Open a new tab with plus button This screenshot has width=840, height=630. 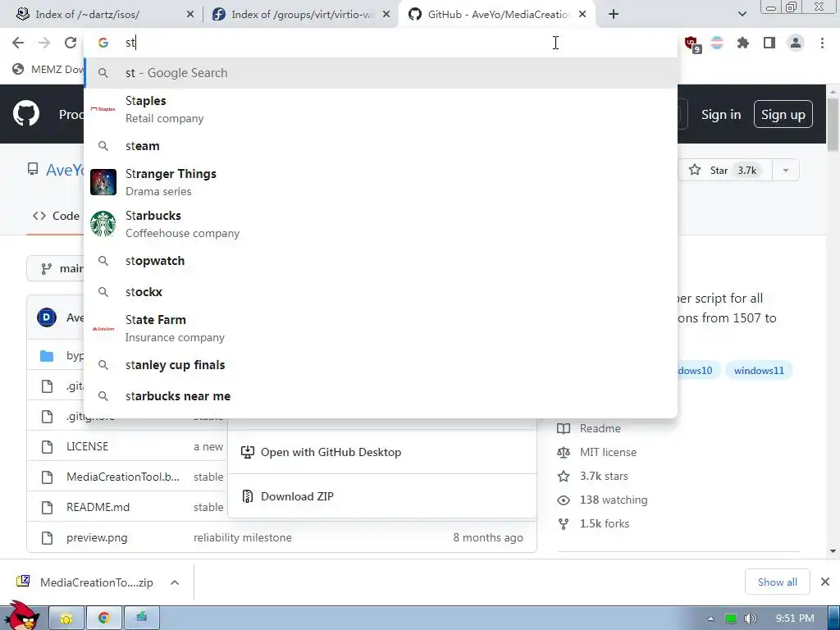[x=614, y=15]
